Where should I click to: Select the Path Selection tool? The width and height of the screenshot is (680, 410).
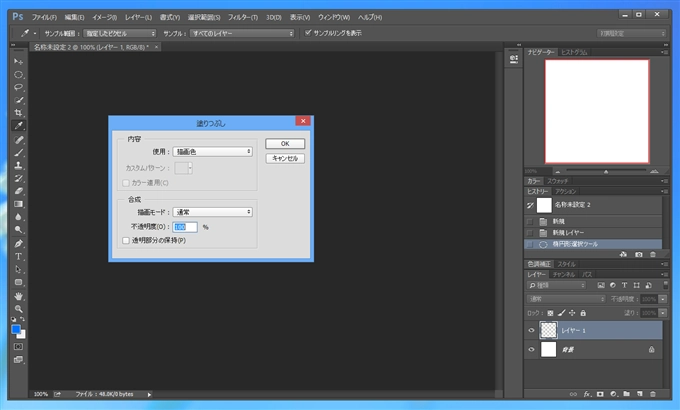(18, 269)
